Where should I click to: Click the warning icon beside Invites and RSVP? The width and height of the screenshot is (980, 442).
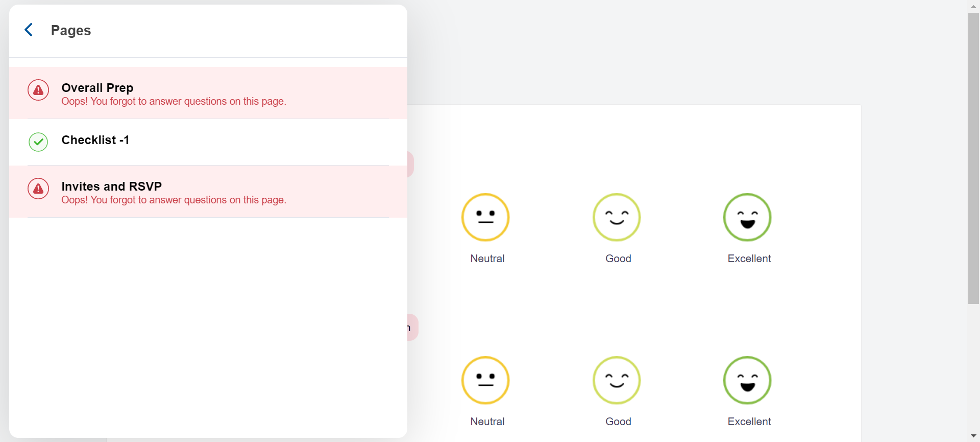click(x=38, y=189)
